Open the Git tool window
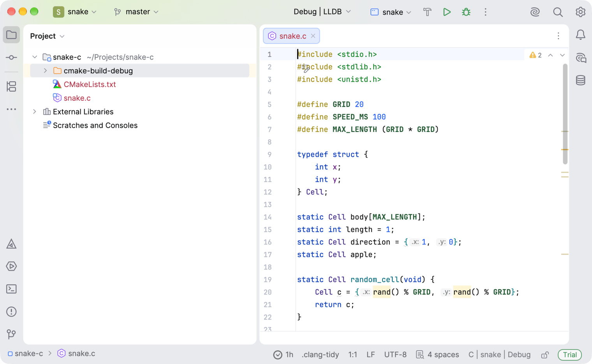The width and height of the screenshot is (592, 364). coord(11,334)
